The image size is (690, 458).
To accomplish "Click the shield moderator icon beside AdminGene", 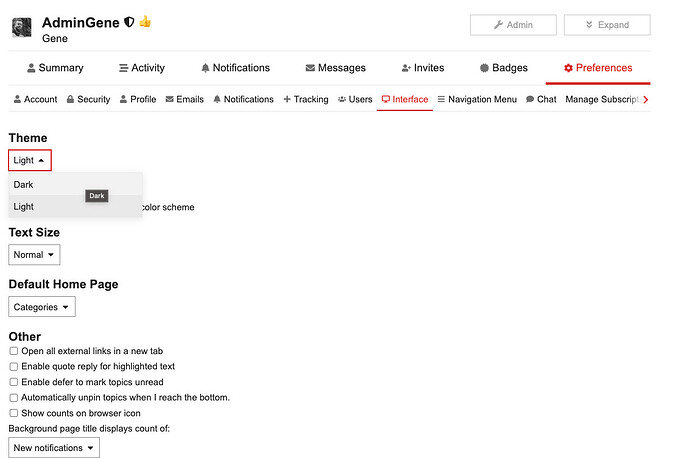I will tap(129, 22).
